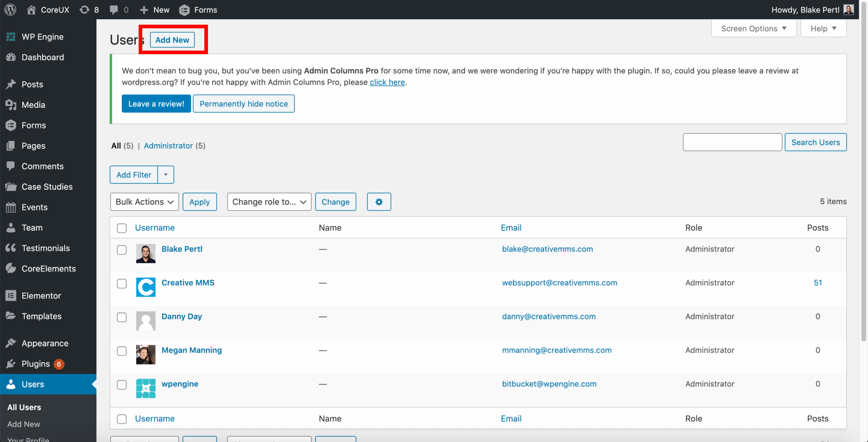The height and width of the screenshot is (442, 868).
Task: Open the CoreUX home icon
Action: [31, 10]
